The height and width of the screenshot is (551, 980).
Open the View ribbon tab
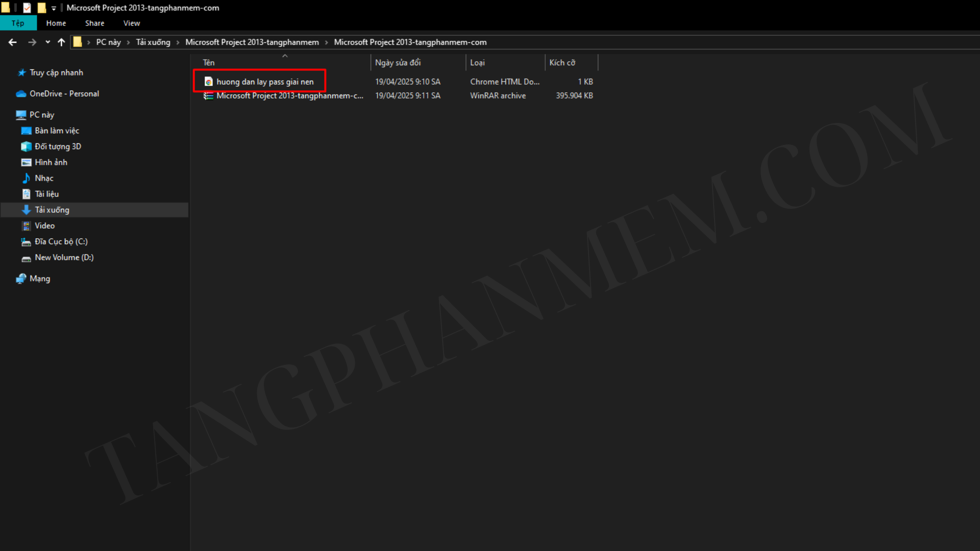coord(131,23)
